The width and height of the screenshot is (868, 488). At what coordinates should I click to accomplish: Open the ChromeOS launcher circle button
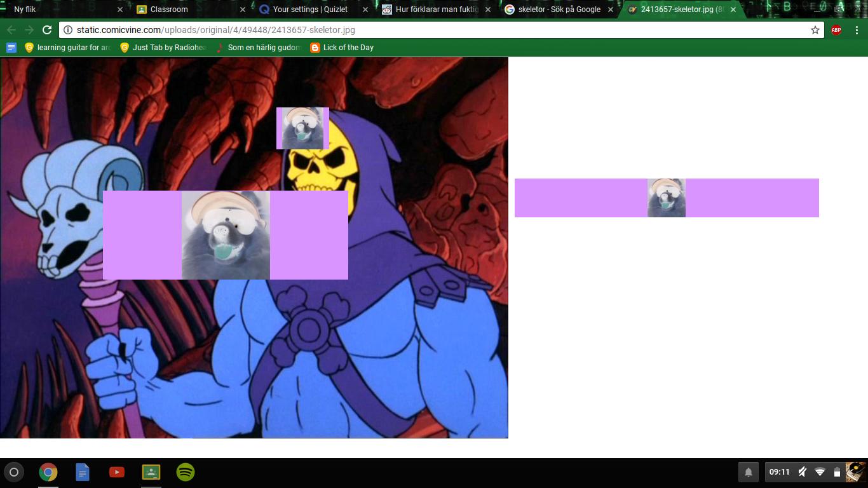[x=14, y=472]
